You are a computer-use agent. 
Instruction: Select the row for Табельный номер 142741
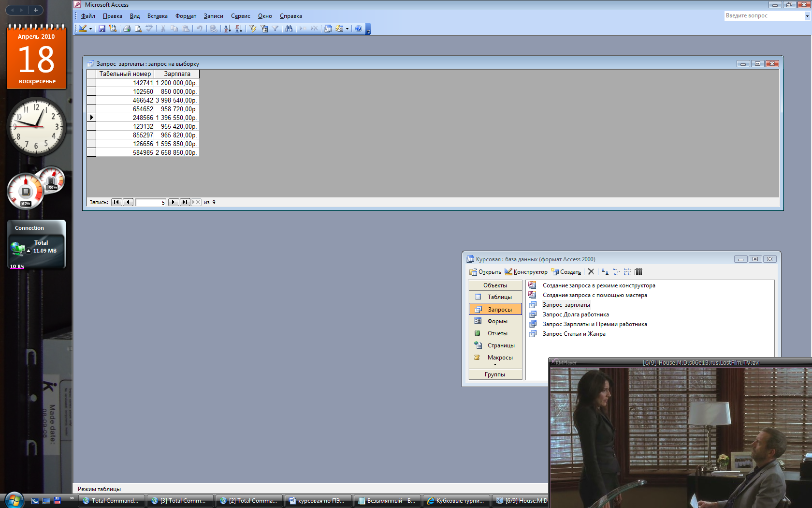click(91, 83)
